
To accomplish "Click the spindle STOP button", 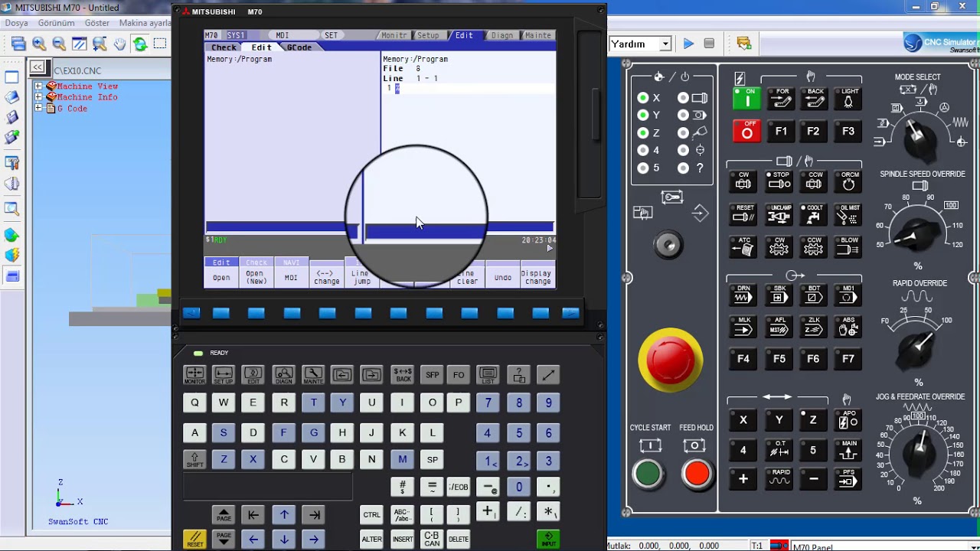I will point(779,181).
